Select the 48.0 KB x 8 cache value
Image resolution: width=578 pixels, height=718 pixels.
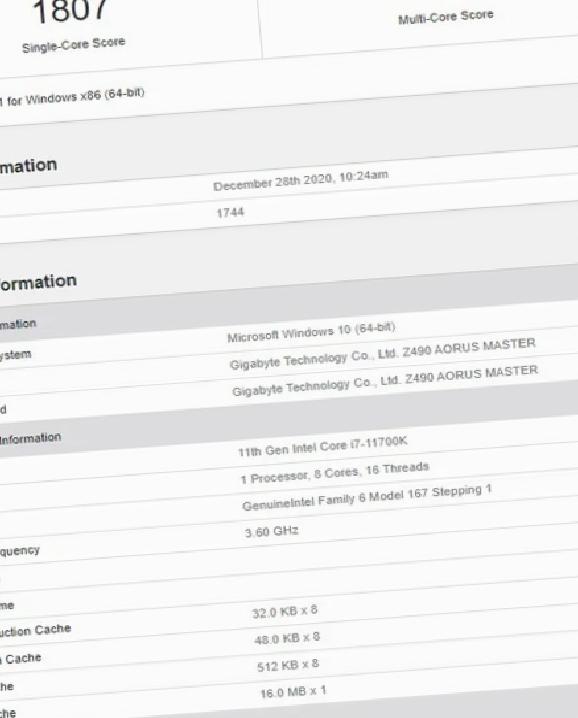[287, 638]
